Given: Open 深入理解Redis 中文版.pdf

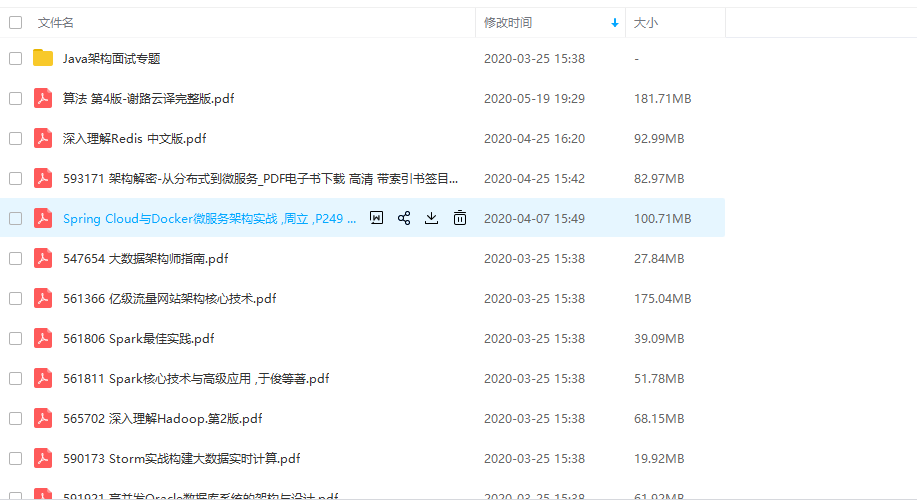Looking at the screenshot, I should coord(135,139).
